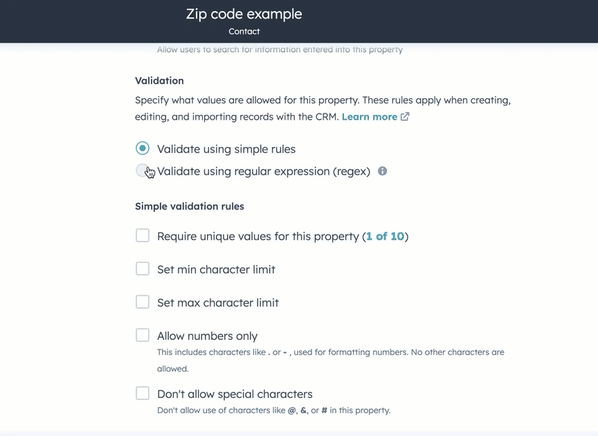Click the Simple validation rules heading
The image size is (598, 436).
190,206
